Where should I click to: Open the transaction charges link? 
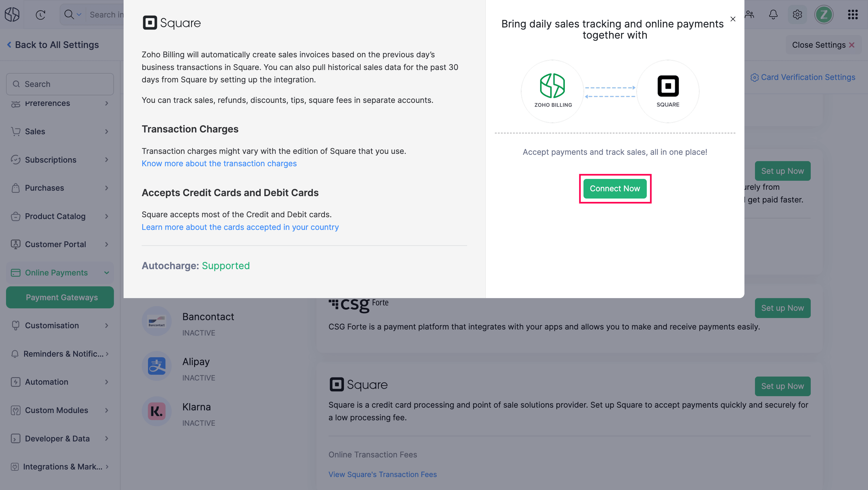219,164
